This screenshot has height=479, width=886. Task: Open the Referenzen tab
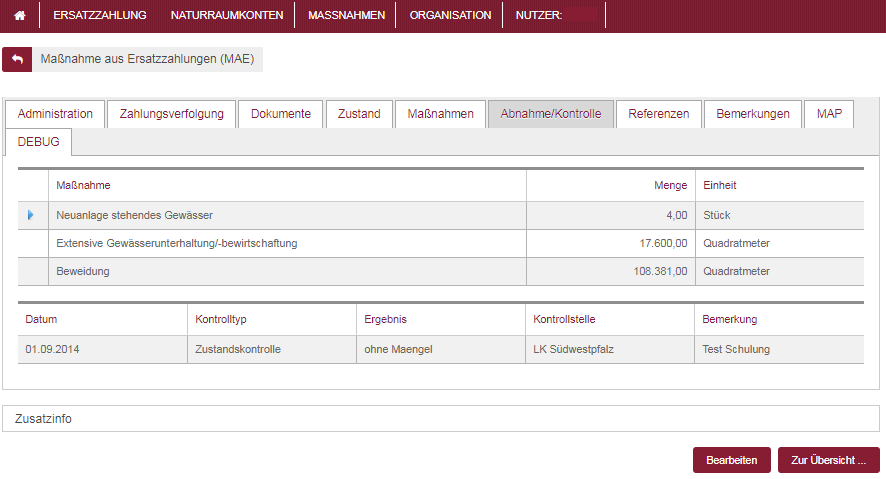(659, 114)
